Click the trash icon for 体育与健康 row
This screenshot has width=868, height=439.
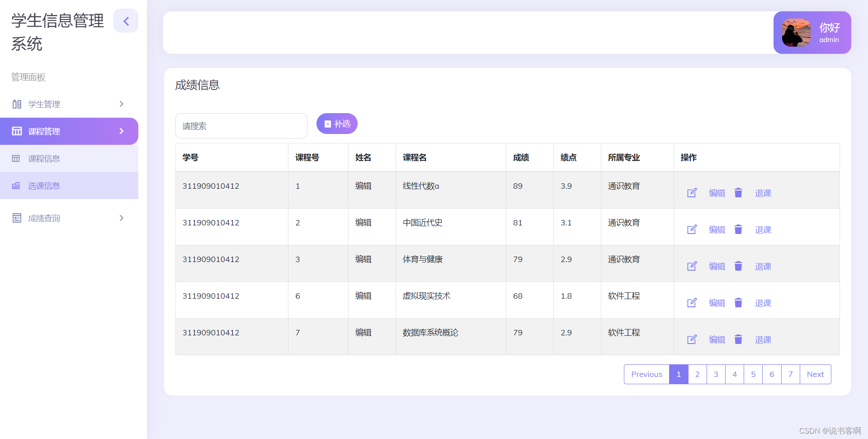(x=738, y=266)
